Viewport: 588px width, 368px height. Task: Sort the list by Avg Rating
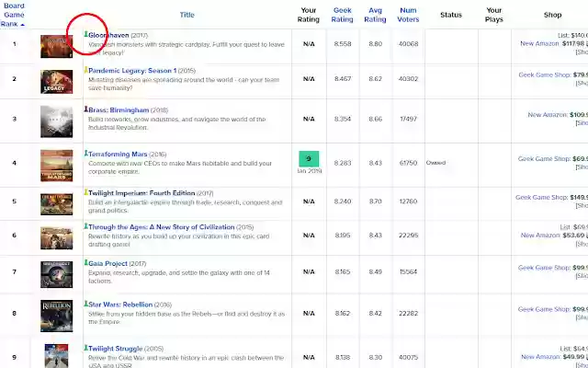tap(375, 15)
